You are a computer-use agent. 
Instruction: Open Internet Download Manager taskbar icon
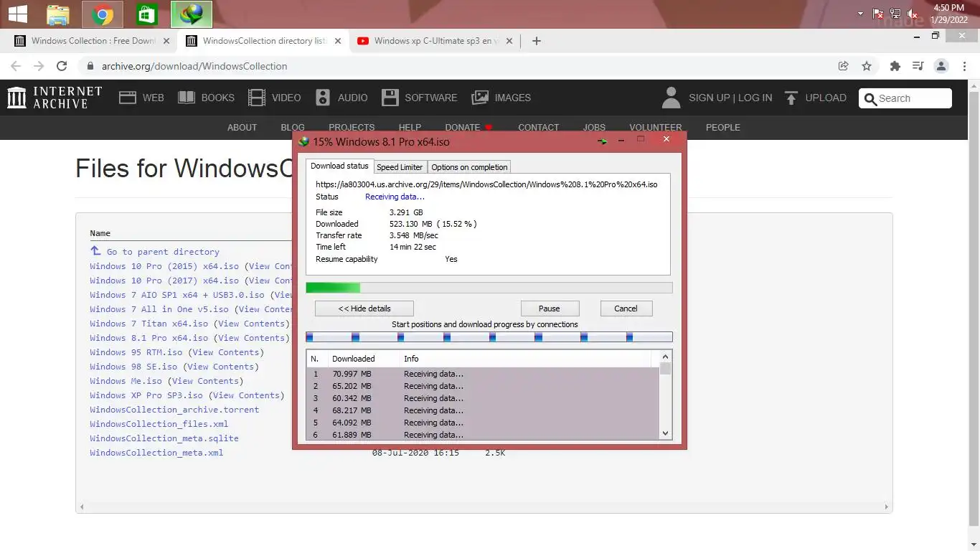tap(192, 14)
